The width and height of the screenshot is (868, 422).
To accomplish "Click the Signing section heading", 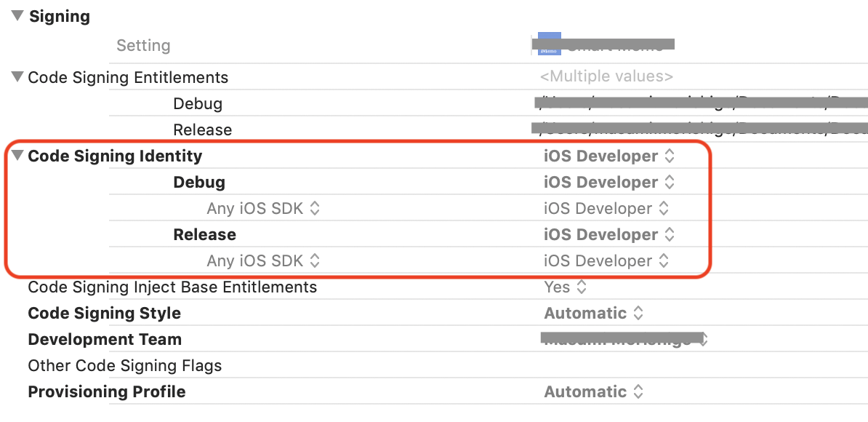I will point(59,16).
